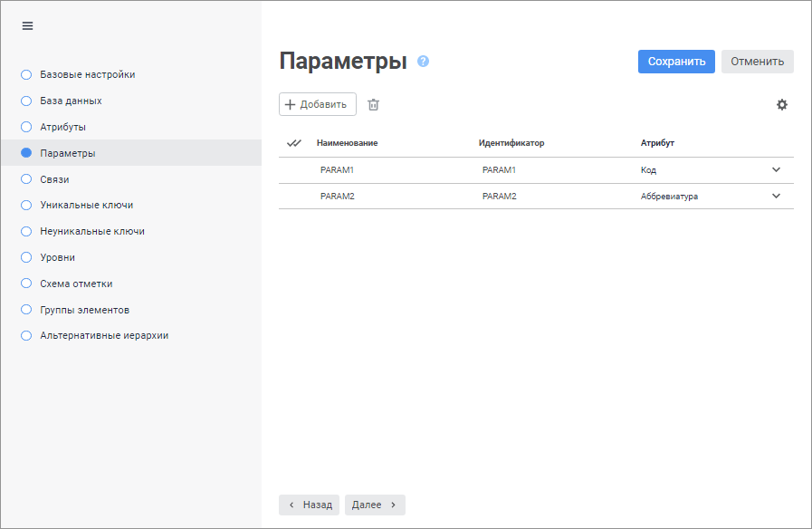Open the hamburger menu icon
The image size is (812, 529).
[x=27, y=26]
